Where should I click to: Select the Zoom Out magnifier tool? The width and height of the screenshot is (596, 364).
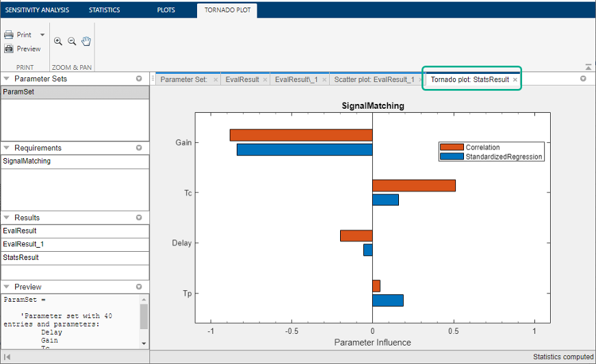tap(72, 41)
